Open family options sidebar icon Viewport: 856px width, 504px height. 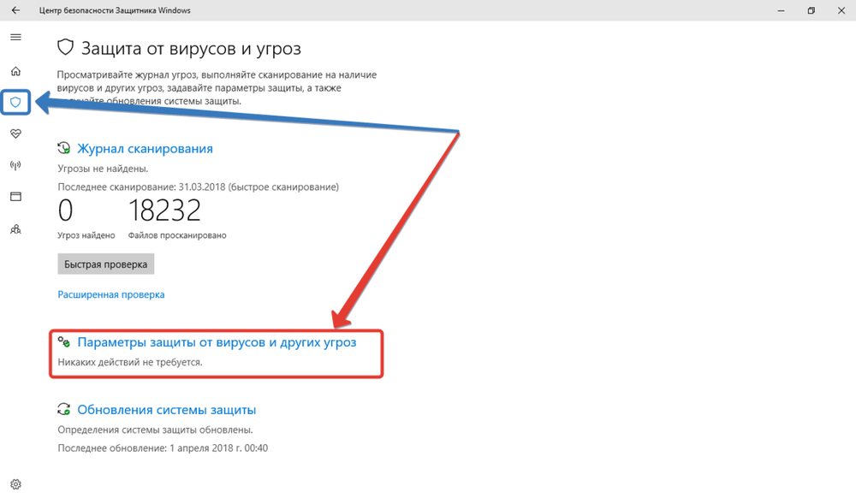(15, 229)
